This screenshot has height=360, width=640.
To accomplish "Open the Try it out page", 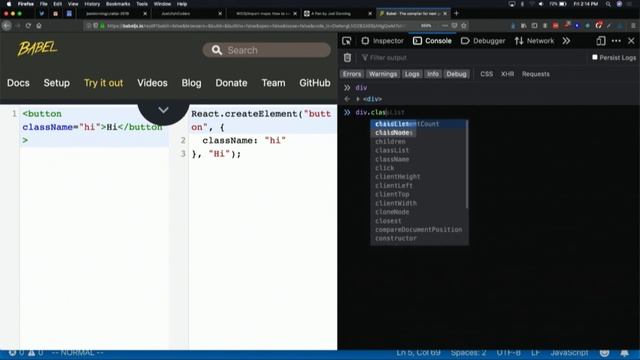I will 103,83.
